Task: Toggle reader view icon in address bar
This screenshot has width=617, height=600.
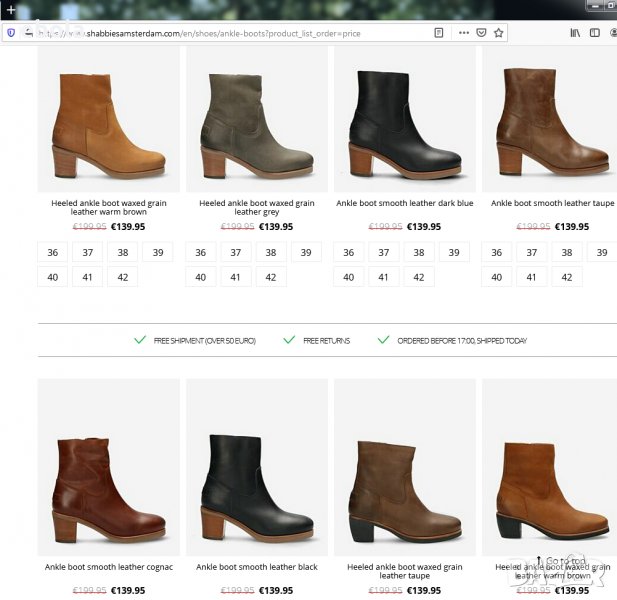Action: click(438, 33)
